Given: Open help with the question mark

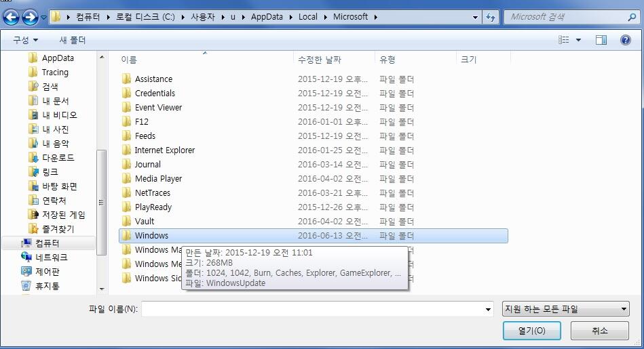Looking at the screenshot, I should click(626, 40).
